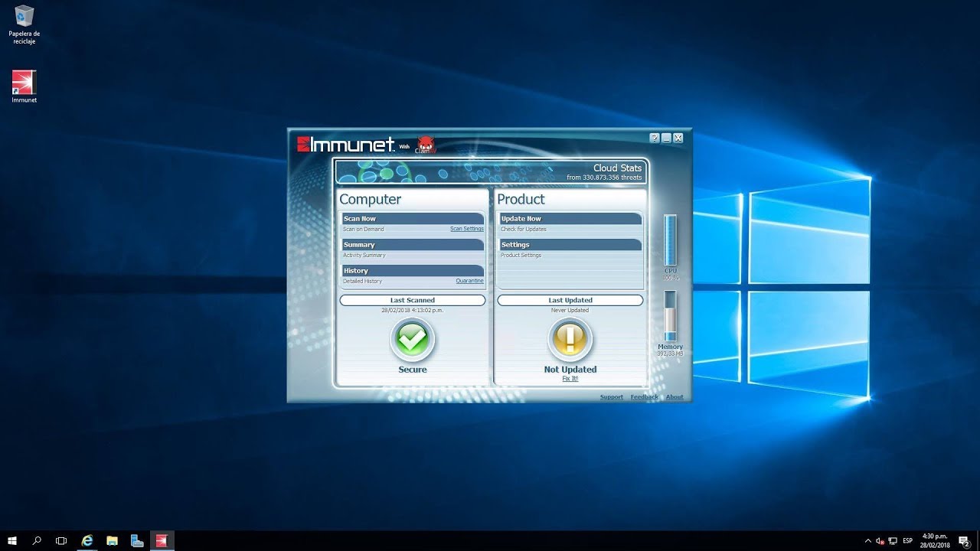Click the Computer panel heading
Screen dimensions: 980x551
coord(371,199)
